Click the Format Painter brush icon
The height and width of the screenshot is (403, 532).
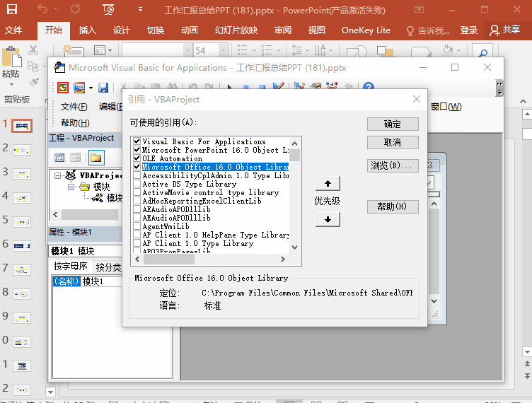[x=33, y=82]
